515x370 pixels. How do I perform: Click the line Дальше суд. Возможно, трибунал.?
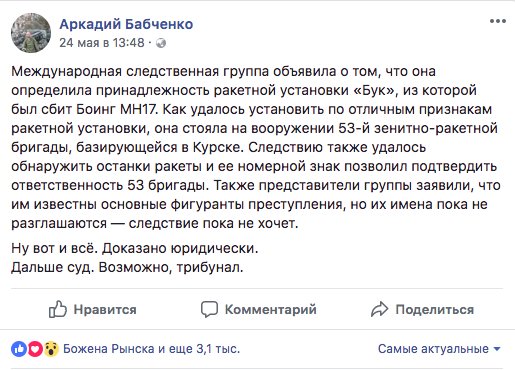[x=127, y=267]
